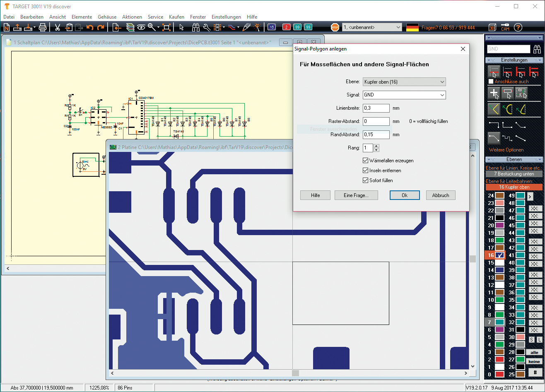Click the binoculars search icon beside GND field

537,49
